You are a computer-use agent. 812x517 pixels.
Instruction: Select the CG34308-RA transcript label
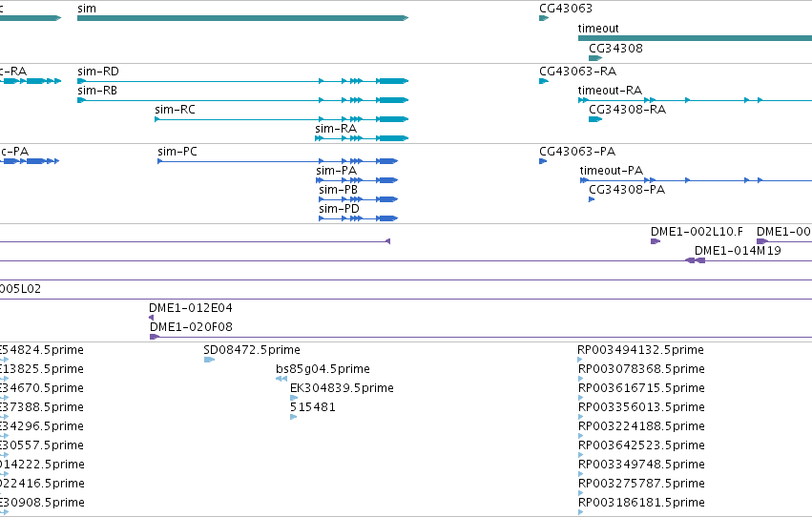click(x=627, y=110)
